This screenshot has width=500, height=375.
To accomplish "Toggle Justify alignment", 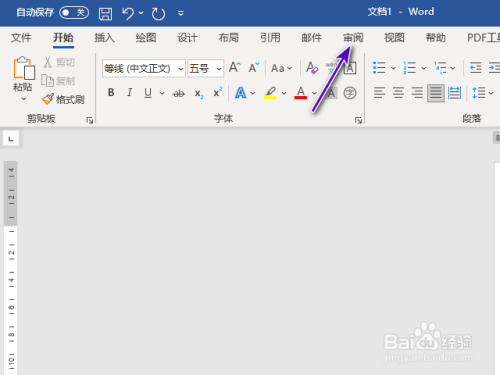I will [x=436, y=93].
